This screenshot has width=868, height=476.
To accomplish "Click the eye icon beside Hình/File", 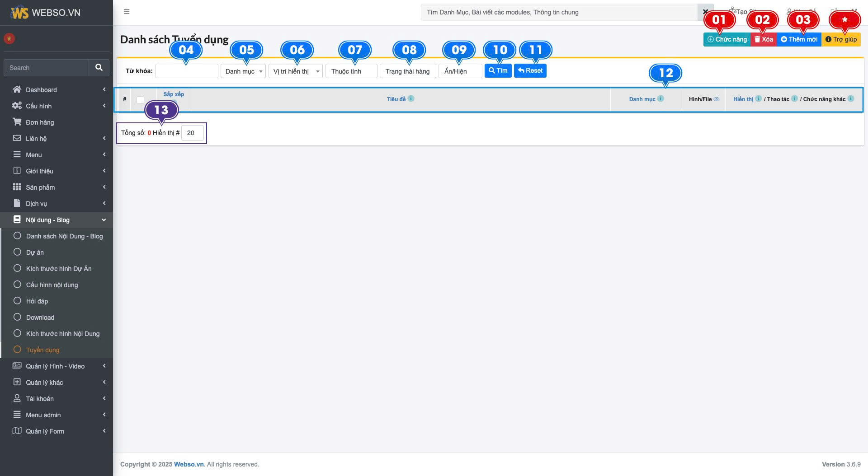I will point(717,99).
